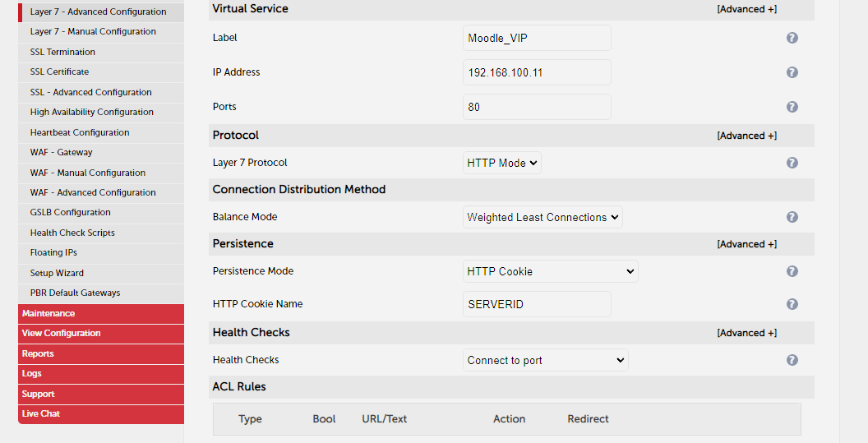This screenshot has height=443, width=868.
Task: Click the Ports input field
Action: pos(537,107)
